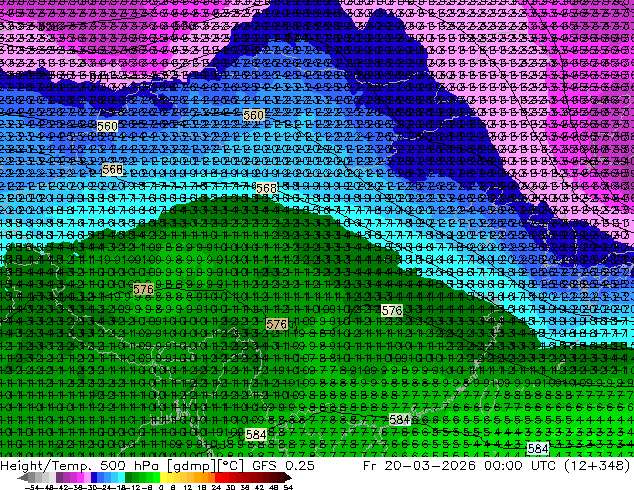
Task: Click the 'Fr' weekday abbreviation
Action: tap(370, 465)
